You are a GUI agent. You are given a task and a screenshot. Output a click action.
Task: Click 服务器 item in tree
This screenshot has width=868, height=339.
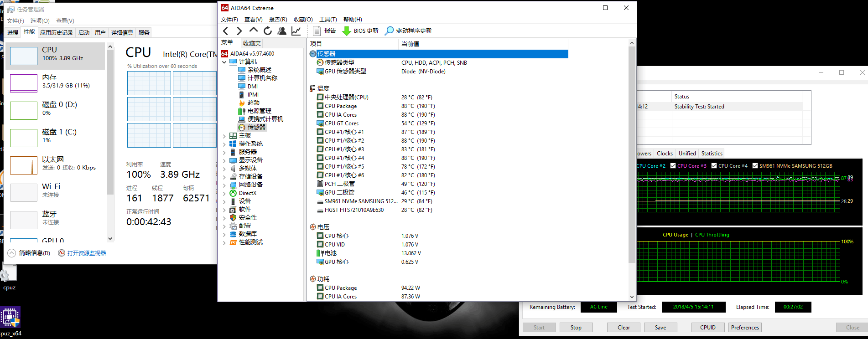pyautogui.click(x=243, y=152)
